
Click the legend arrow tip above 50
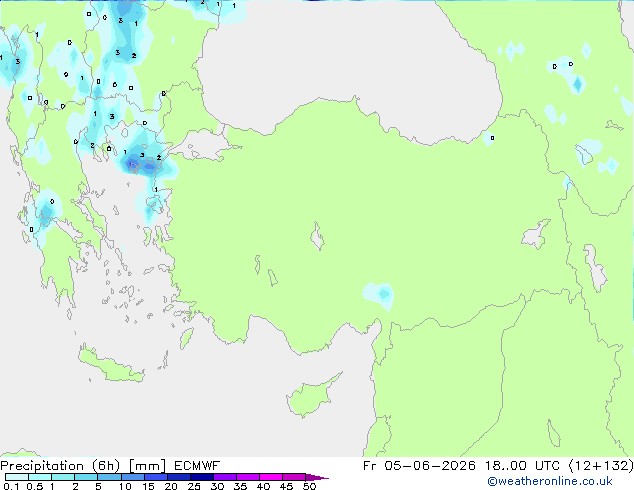click(x=317, y=477)
